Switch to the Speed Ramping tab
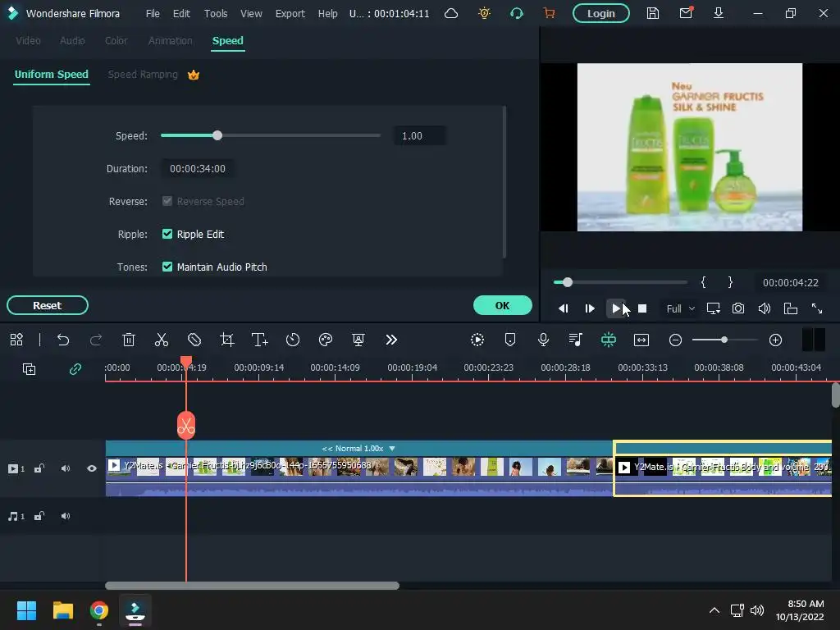The width and height of the screenshot is (840, 630). [x=143, y=75]
